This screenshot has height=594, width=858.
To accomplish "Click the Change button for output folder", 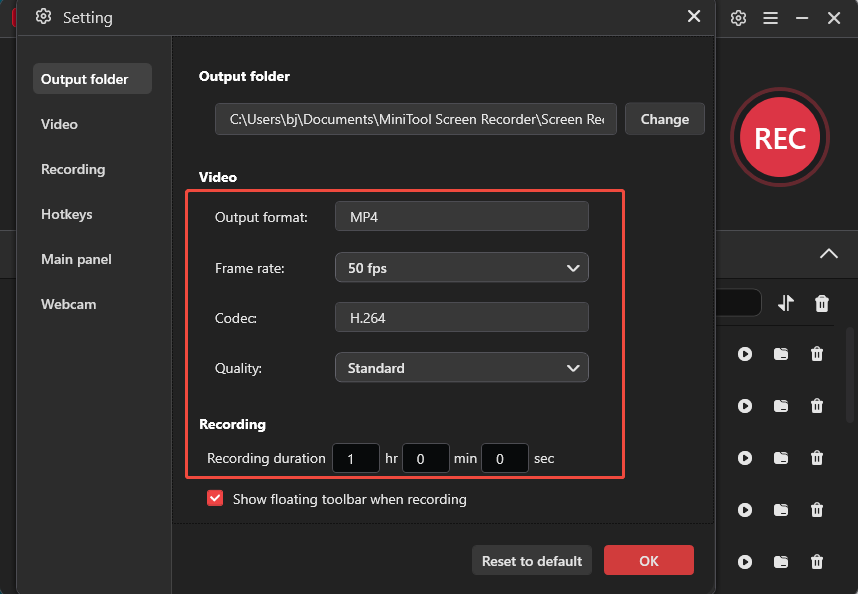I will pos(664,119).
